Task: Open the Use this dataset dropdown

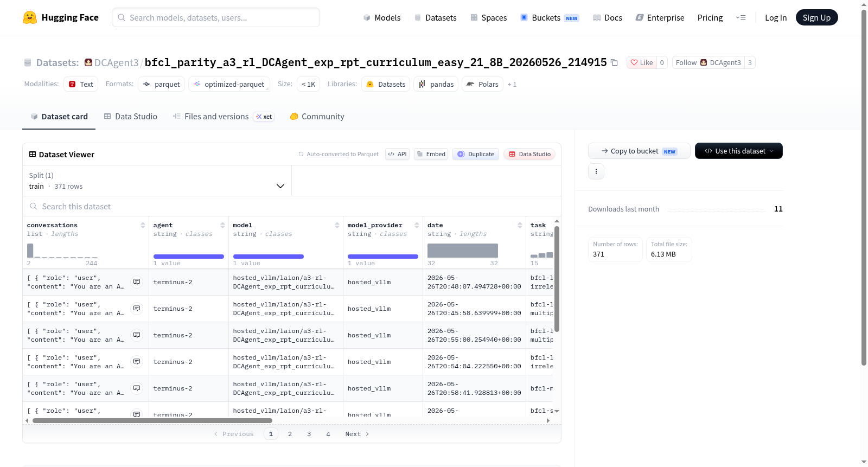Action: pos(739,151)
